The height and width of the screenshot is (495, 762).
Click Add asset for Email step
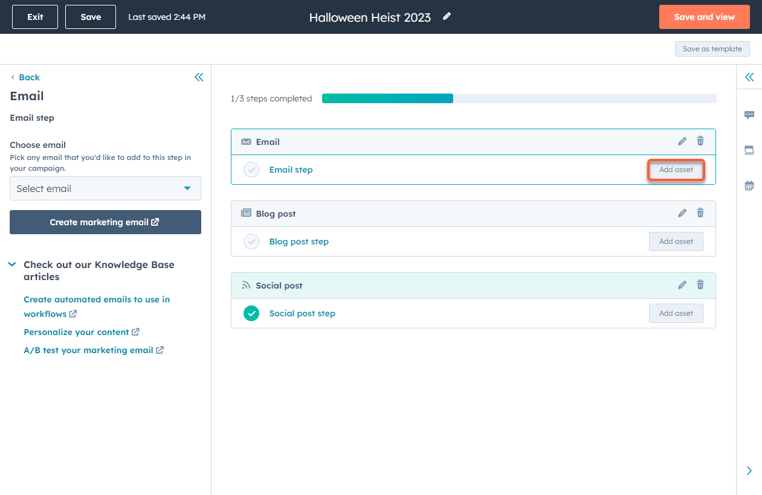tap(676, 170)
